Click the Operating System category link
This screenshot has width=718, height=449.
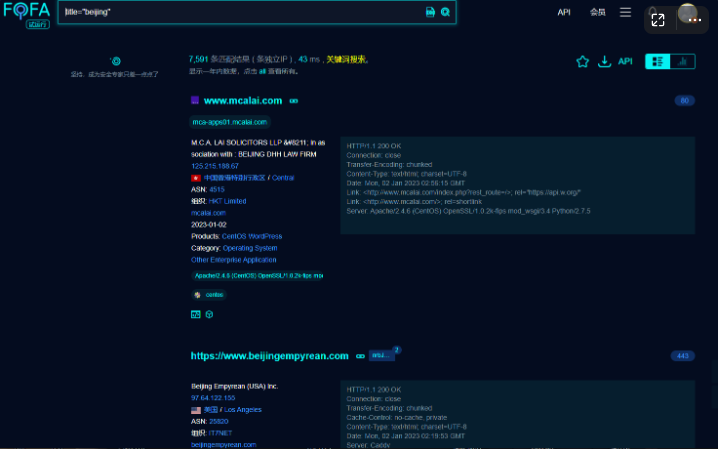[x=250, y=248]
